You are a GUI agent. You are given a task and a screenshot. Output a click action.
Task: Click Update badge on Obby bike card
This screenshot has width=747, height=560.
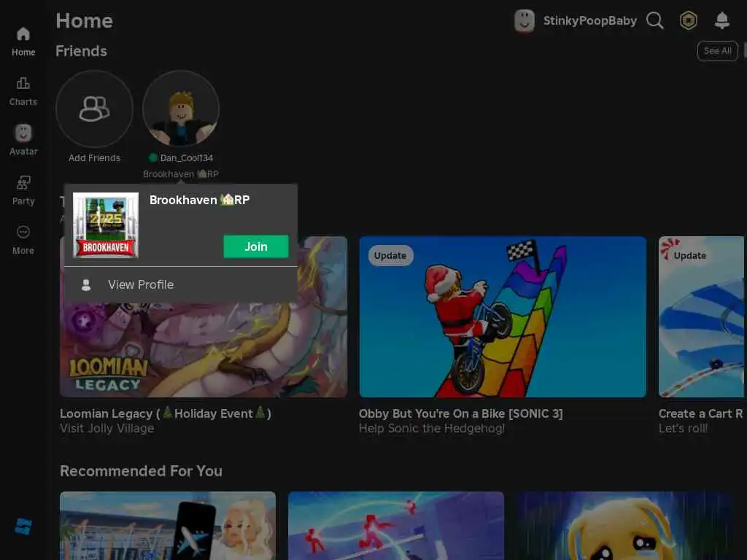pyautogui.click(x=390, y=256)
